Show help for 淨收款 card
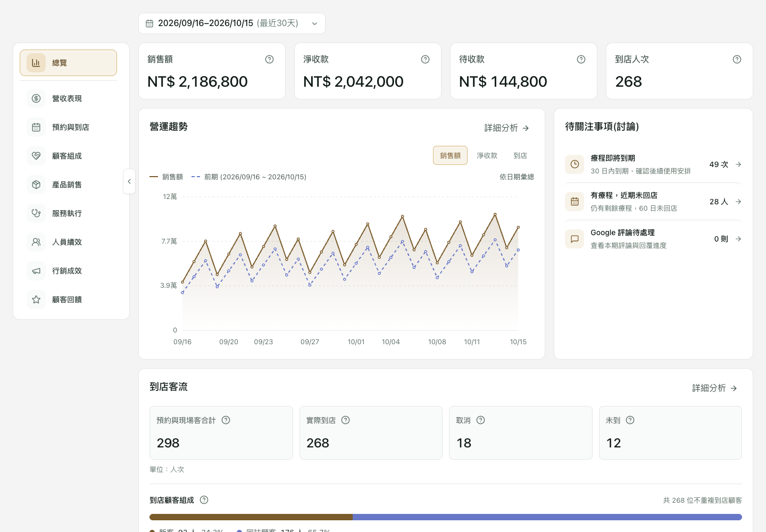 tap(426, 60)
